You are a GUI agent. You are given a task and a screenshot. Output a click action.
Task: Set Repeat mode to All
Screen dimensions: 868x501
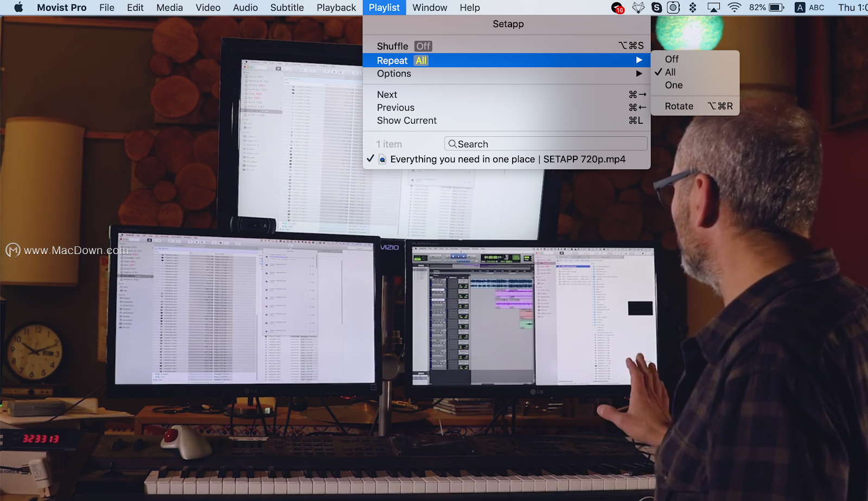(695, 72)
